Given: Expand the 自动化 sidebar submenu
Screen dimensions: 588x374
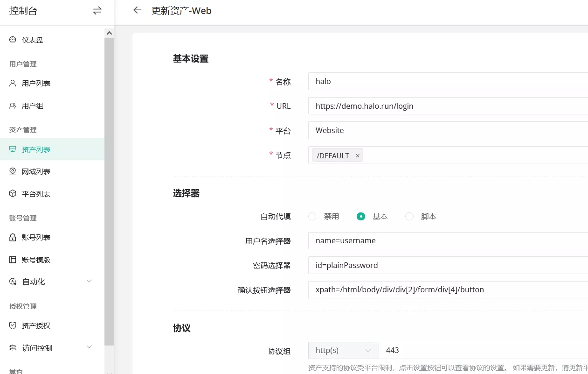Looking at the screenshot, I should 89,281.
